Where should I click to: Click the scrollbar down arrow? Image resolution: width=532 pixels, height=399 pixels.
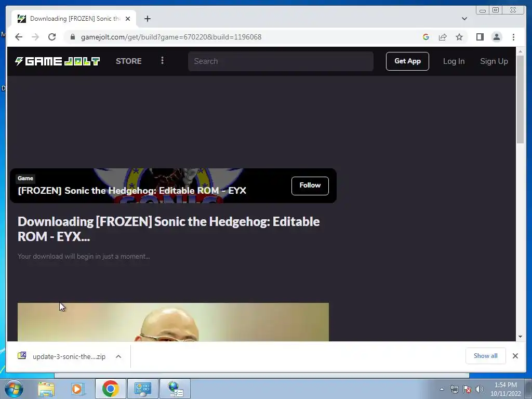point(520,337)
